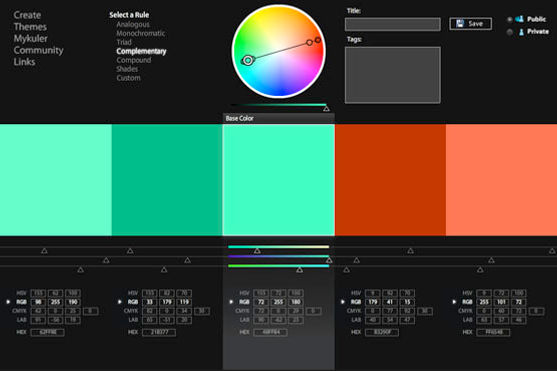Select the Private radio button
557x371 pixels.
510,32
